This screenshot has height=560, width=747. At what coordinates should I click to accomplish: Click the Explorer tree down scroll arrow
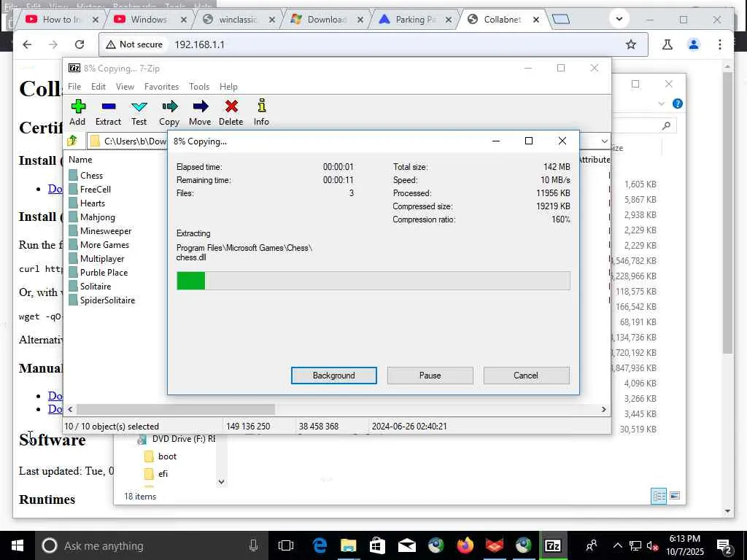(221, 482)
